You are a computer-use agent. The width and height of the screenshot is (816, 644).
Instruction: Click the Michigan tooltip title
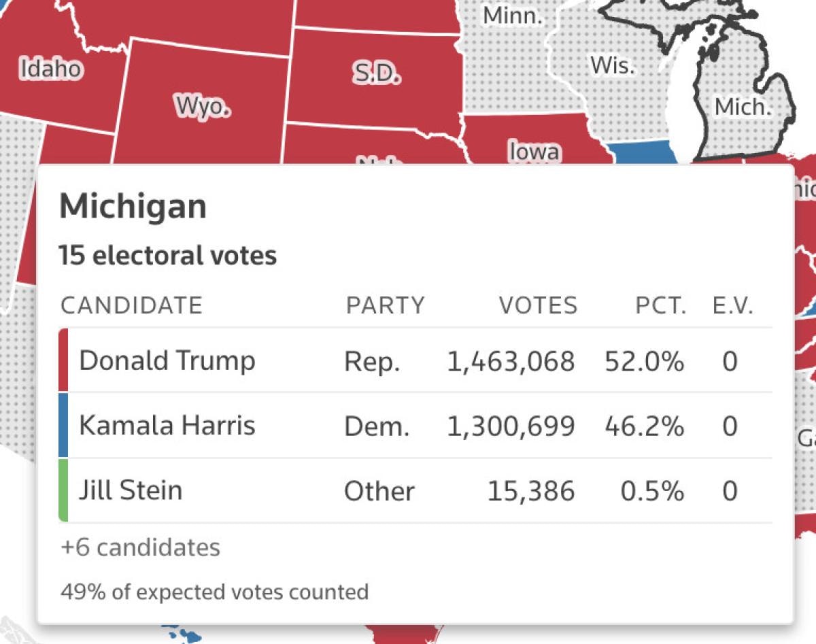133,206
